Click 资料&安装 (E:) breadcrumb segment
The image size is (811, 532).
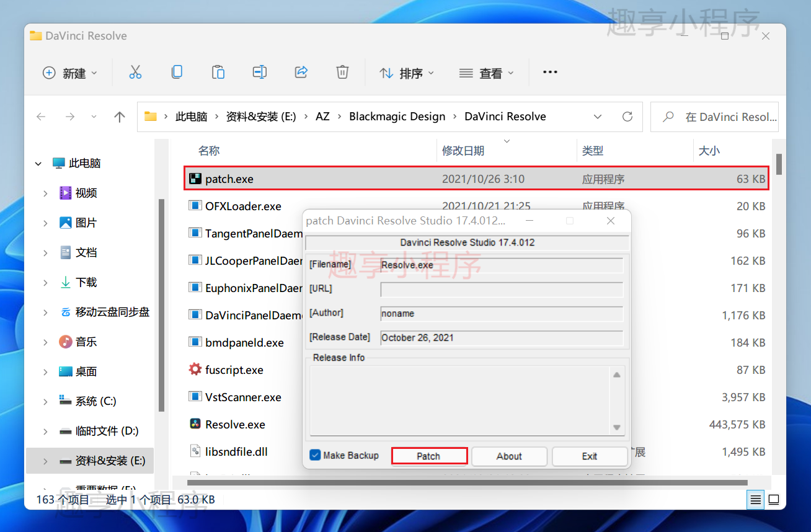click(261, 117)
